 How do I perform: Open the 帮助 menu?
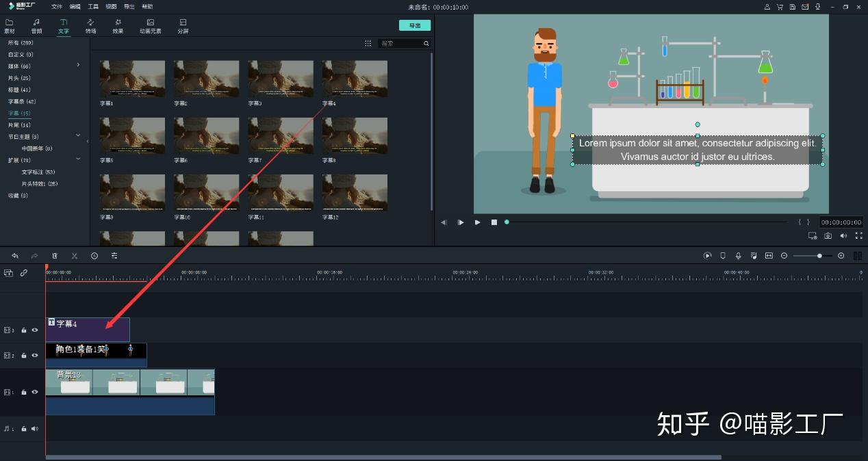pyautogui.click(x=147, y=6)
